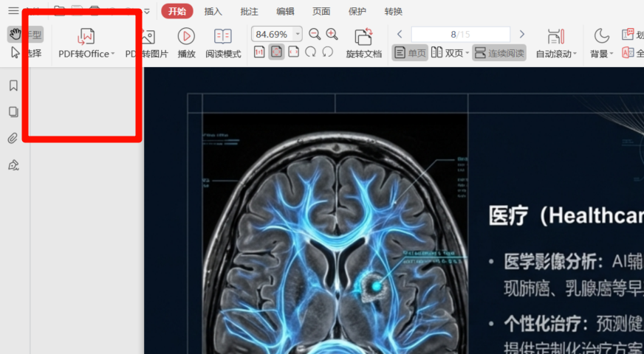Rotate view clockwise
644x354 pixels.
point(310,52)
